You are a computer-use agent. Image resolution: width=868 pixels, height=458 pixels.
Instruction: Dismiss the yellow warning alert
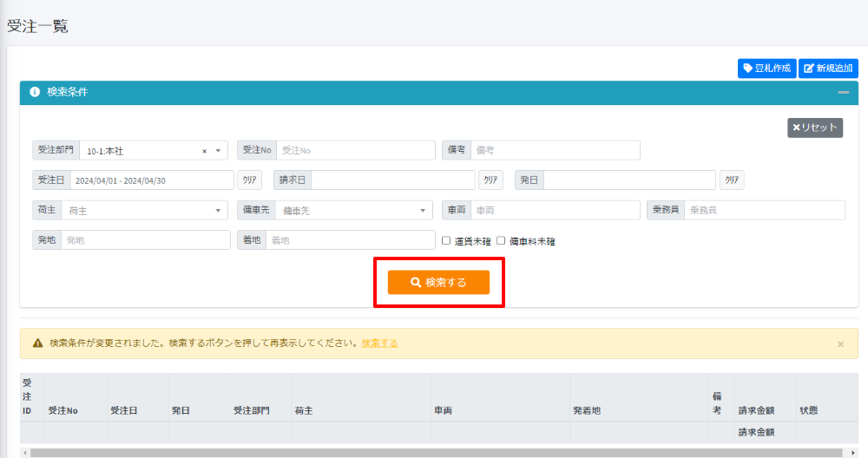(x=840, y=344)
